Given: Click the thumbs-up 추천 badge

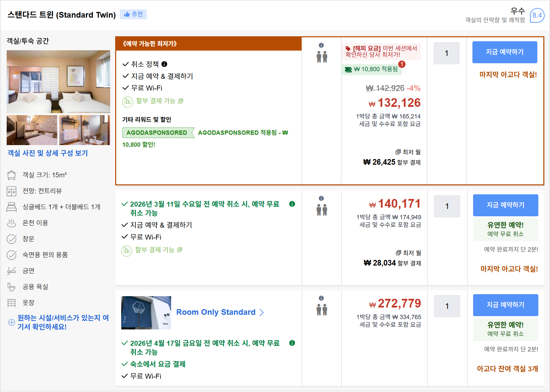Looking at the screenshot, I should 133,14.
